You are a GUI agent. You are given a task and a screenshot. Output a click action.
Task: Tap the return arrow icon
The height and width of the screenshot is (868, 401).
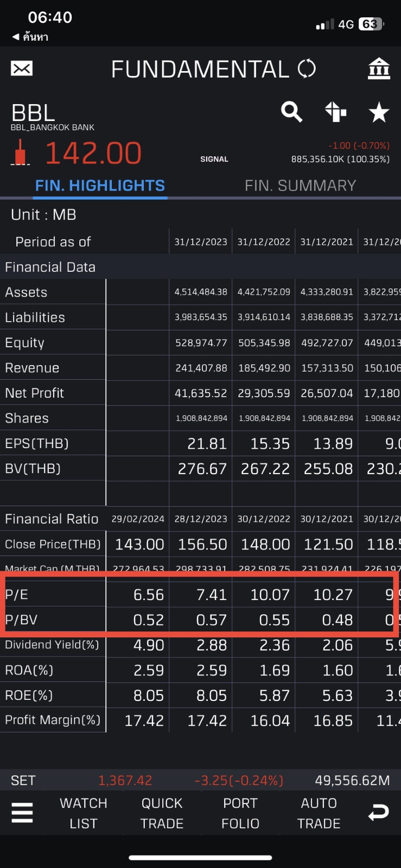click(378, 813)
